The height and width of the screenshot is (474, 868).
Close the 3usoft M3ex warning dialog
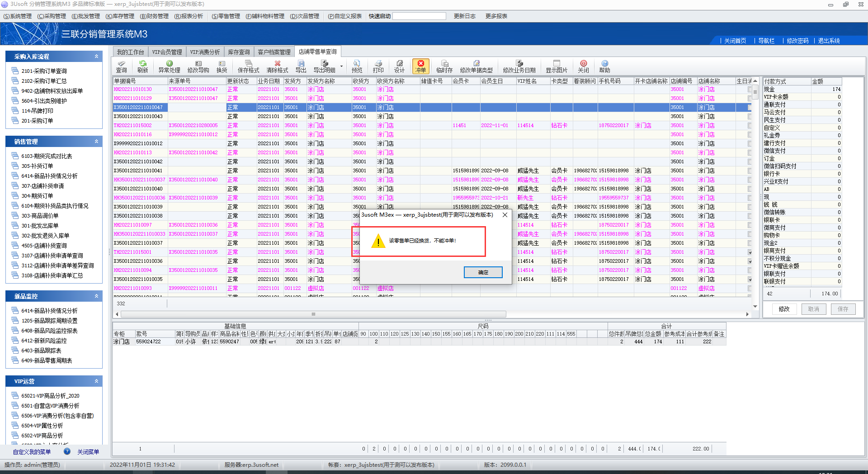pos(505,215)
